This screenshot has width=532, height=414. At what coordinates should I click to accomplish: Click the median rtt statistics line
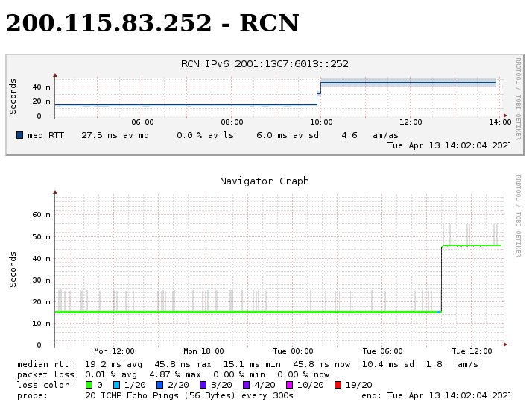pyautogui.click(x=247, y=364)
